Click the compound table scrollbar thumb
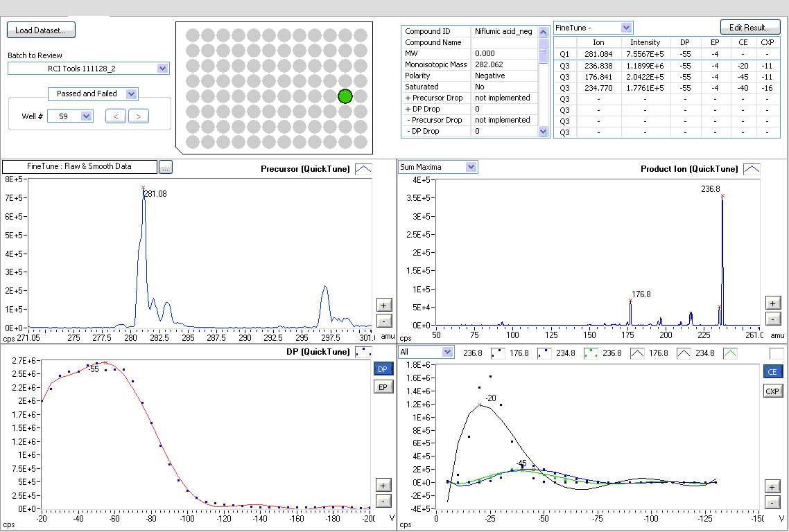Viewport: 789px width, 532px height. point(543,51)
